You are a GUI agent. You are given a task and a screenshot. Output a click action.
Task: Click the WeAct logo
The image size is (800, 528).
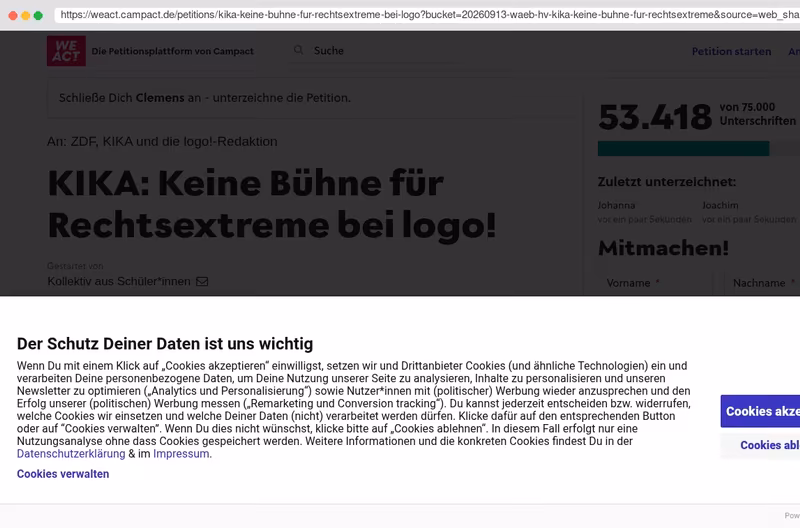pyautogui.click(x=66, y=51)
